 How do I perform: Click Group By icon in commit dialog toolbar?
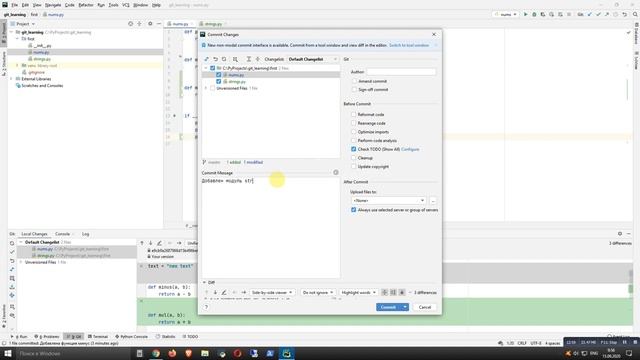click(x=235, y=59)
